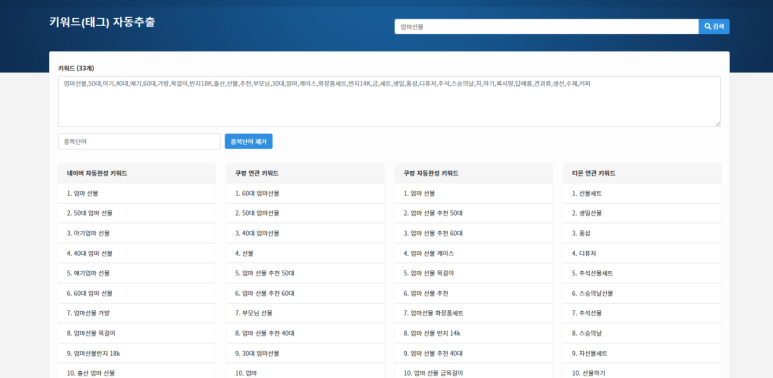The height and width of the screenshot is (378, 773).
Task: Select '3. 40대 엄마선물' in 쿠팡 연관
Action: point(305,233)
